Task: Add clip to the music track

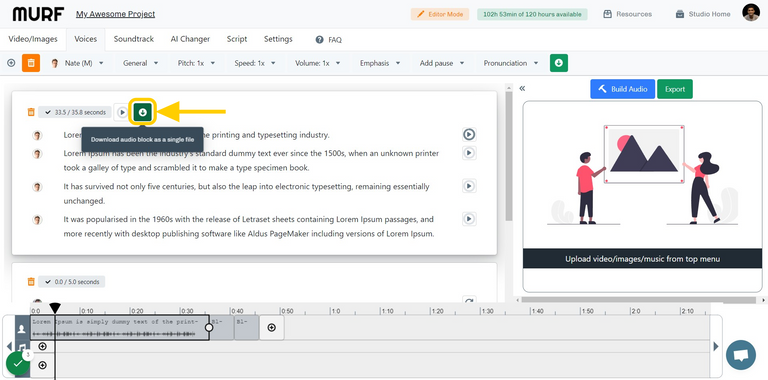Action: (43, 347)
